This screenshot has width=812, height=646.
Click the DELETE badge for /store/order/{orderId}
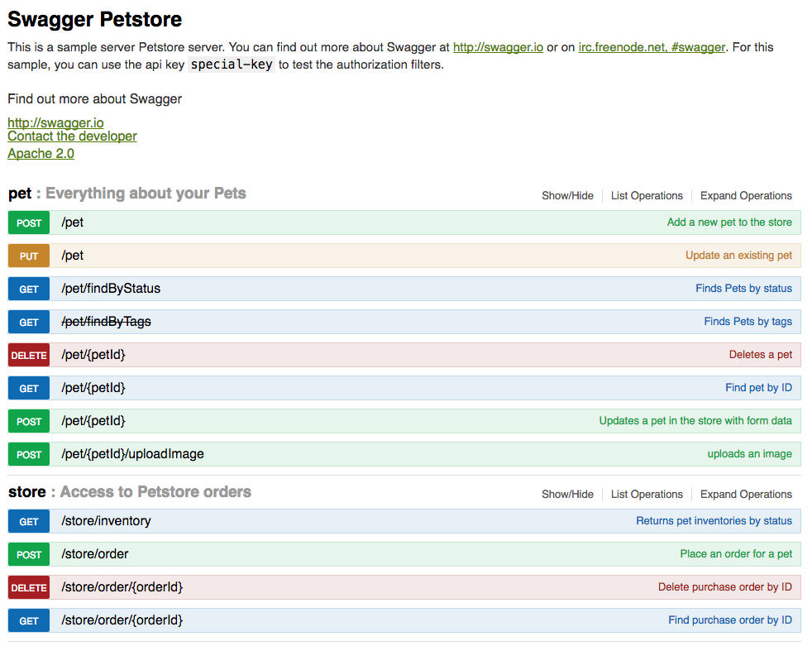28,586
